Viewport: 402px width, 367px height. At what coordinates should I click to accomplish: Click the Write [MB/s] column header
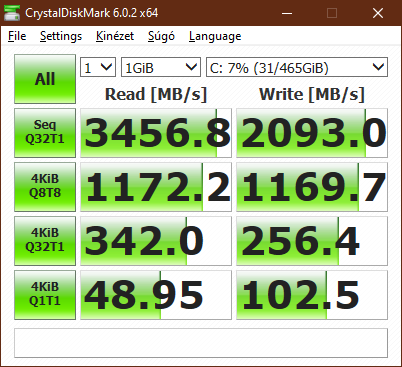(x=312, y=94)
